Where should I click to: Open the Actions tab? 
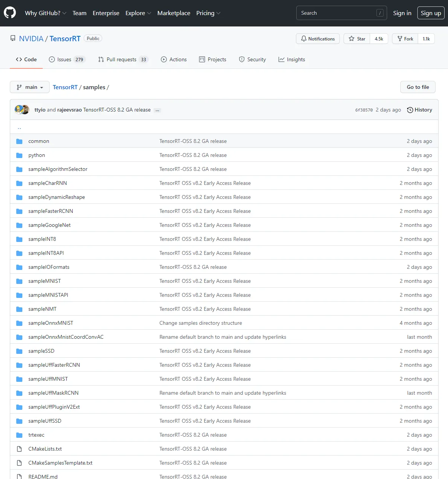tap(174, 59)
